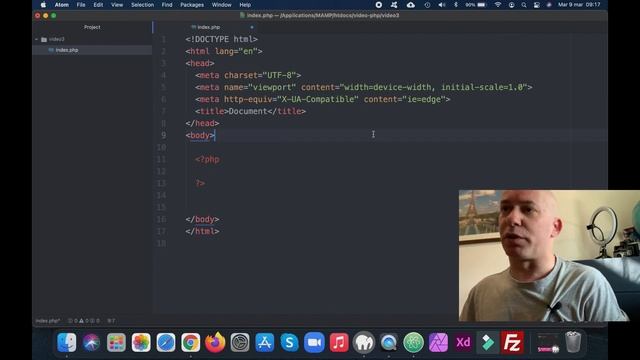Open linter error count in status bar
This screenshot has width=640, height=360.
coord(74,321)
